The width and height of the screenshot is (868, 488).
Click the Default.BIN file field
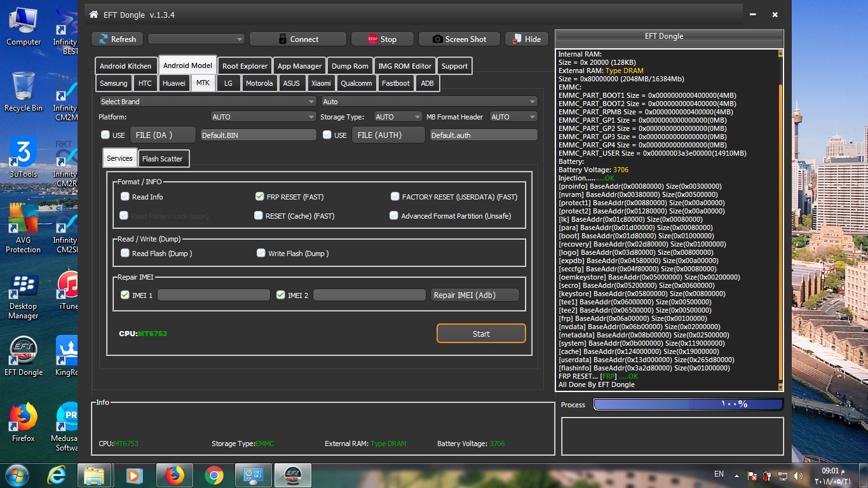258,135
